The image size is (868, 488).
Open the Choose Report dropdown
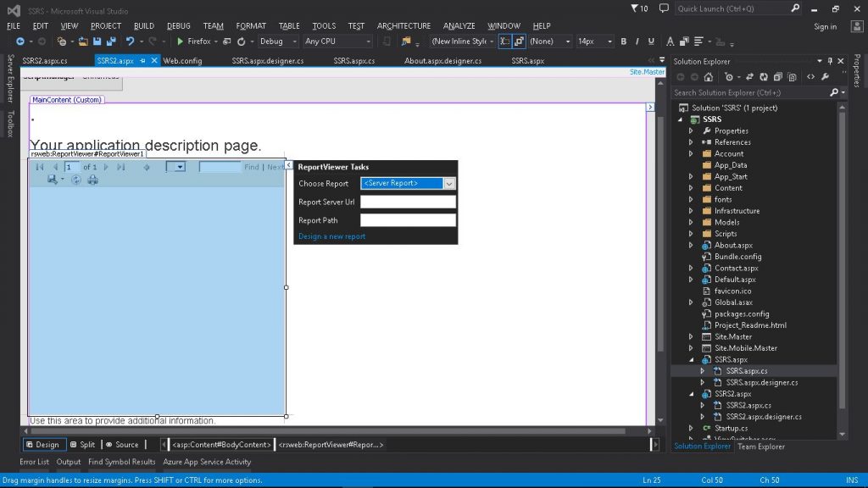click(449, 183)
